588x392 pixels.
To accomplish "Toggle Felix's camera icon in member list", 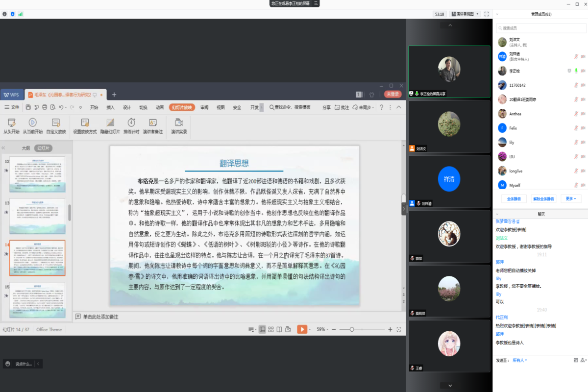I will coord(583,128).
